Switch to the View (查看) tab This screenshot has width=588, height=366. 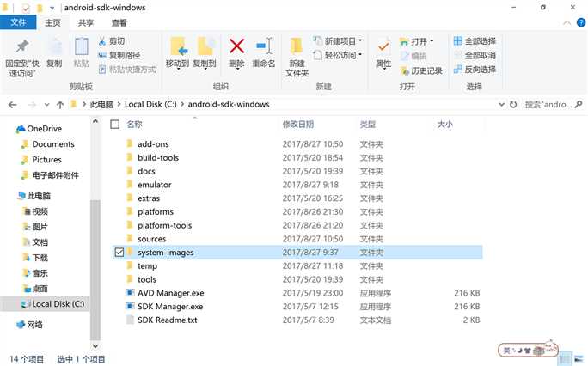(x=119, y=23)
